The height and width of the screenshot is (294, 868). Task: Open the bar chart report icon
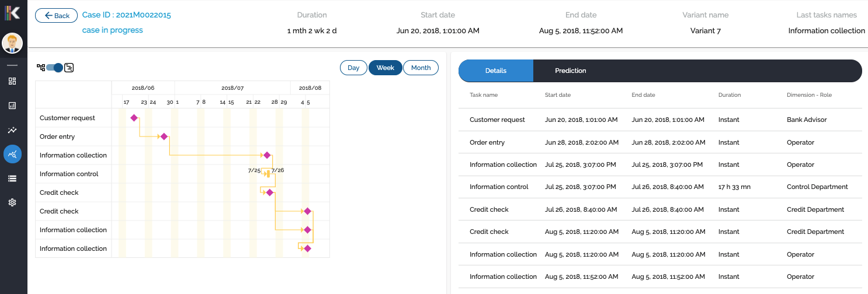12,106
